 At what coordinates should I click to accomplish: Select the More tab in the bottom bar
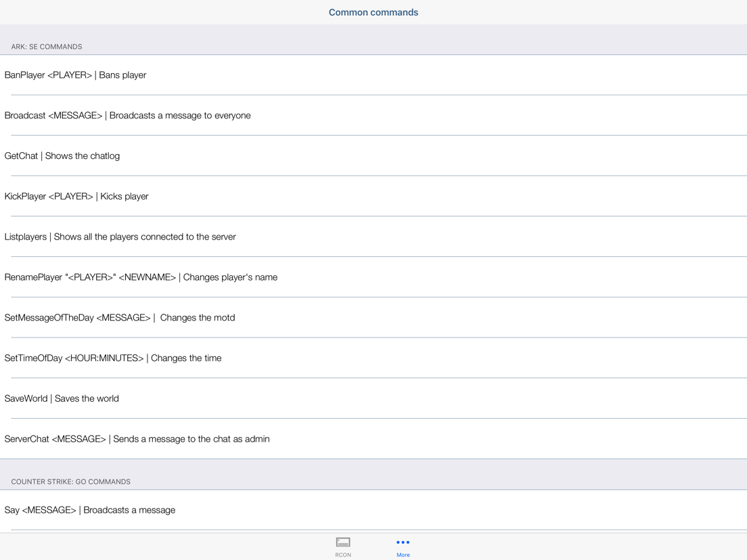click(x=403, y=547)
